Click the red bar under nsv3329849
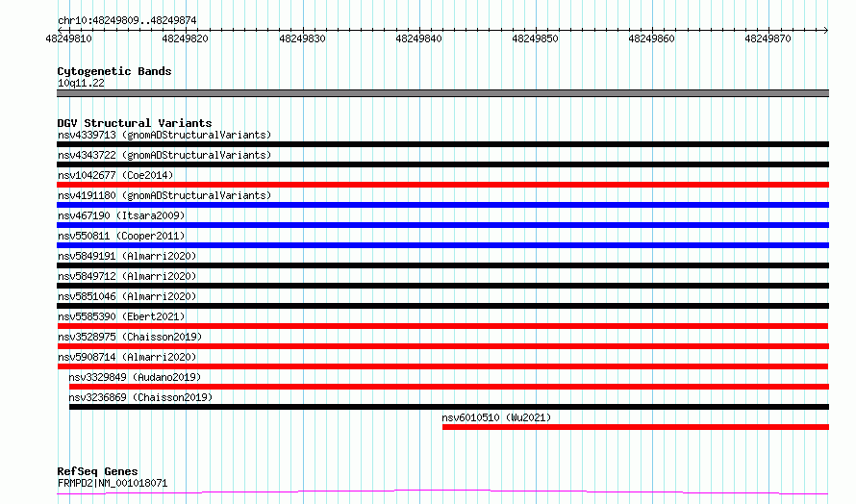856x504 pixels. coord(449,387)
